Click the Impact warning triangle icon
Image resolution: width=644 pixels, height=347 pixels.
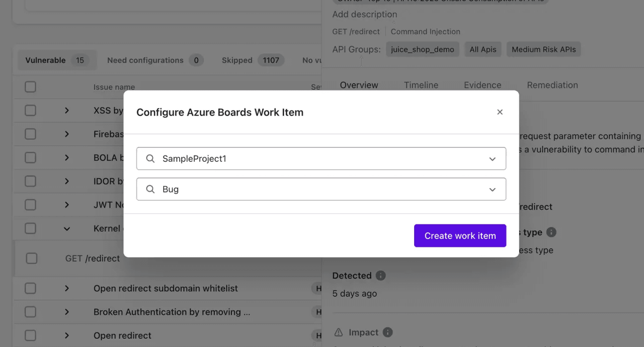(338, 332)
